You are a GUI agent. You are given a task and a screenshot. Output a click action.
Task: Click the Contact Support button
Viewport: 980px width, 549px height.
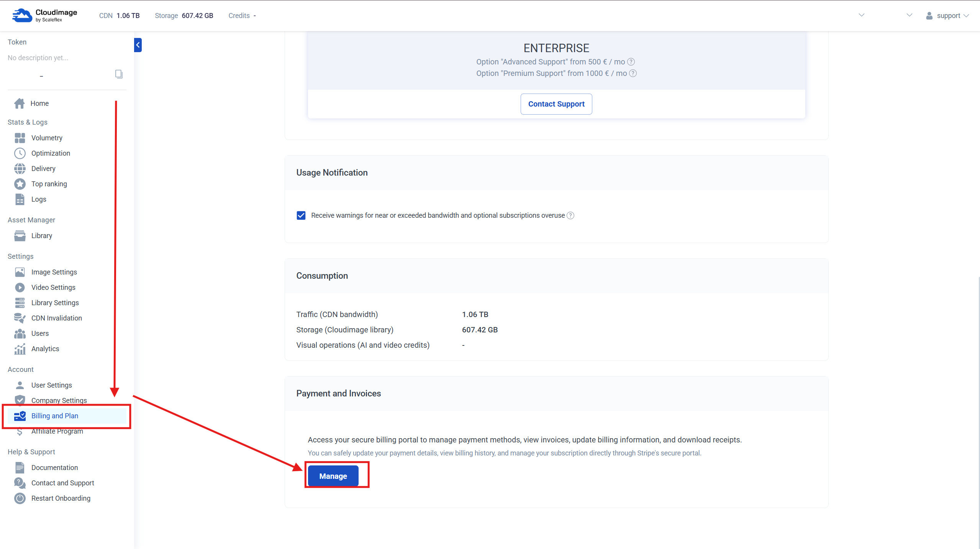point(556,104)
